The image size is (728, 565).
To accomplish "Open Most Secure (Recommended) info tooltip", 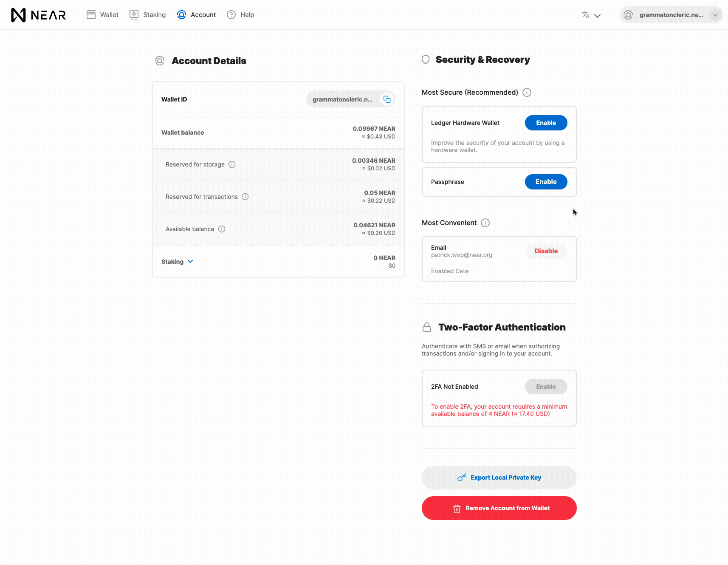I will 527,93.
